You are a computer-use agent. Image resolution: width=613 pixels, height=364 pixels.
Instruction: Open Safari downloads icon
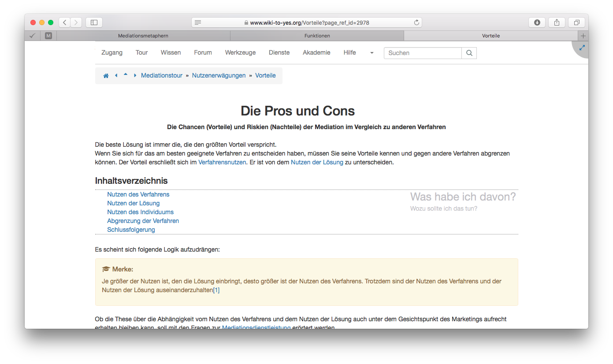(x=537, y=22)
